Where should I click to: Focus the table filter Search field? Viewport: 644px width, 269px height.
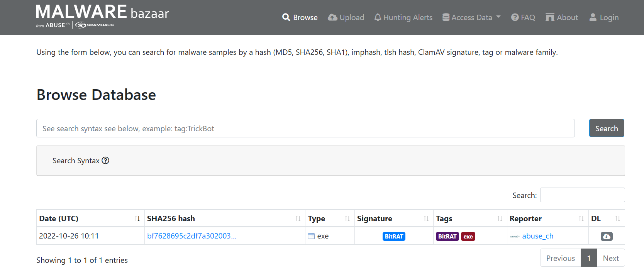pos(582,195)
